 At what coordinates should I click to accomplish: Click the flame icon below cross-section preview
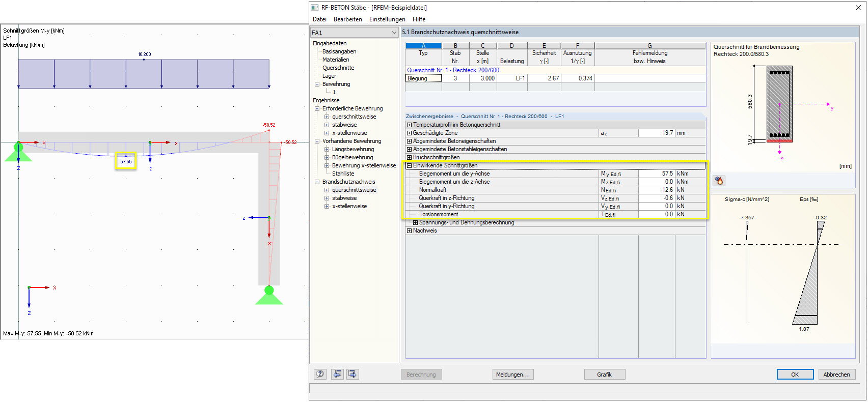pos(719,181)
